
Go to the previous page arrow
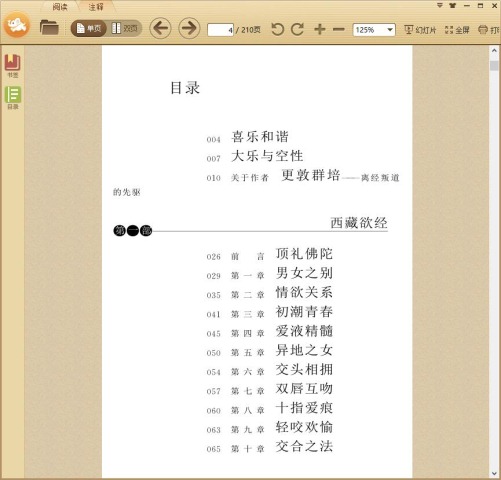click(160, 28)
